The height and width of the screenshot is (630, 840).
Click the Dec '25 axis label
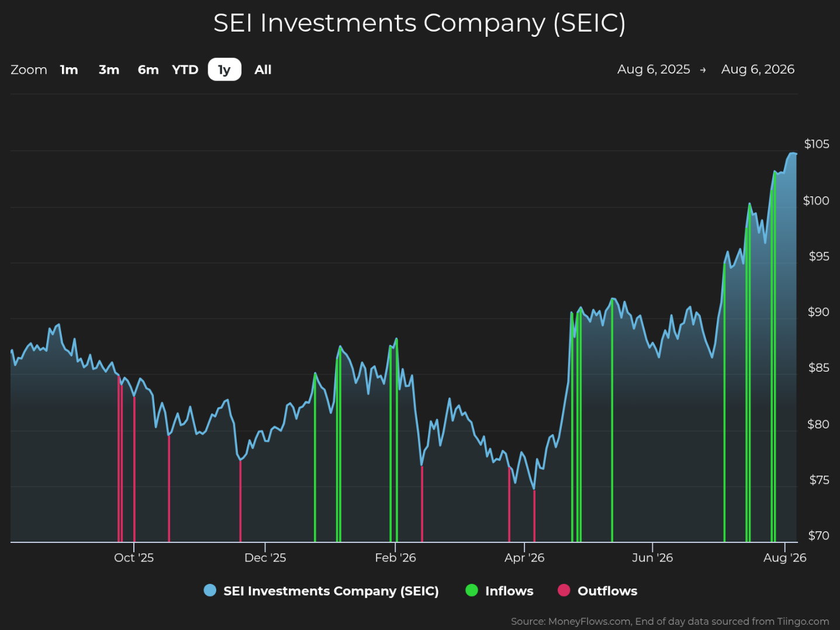tap(265, 558)
